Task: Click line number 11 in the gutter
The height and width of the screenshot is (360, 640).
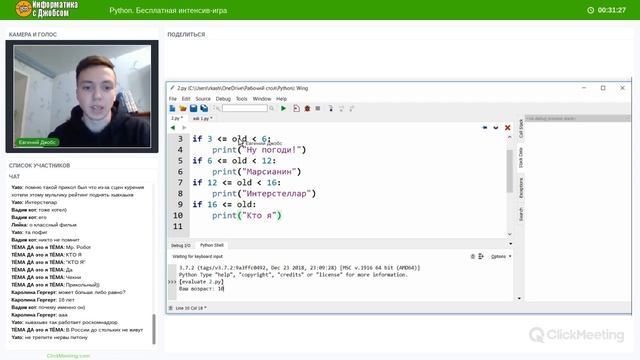Action: pyautogui.click(x=178, y=227)
